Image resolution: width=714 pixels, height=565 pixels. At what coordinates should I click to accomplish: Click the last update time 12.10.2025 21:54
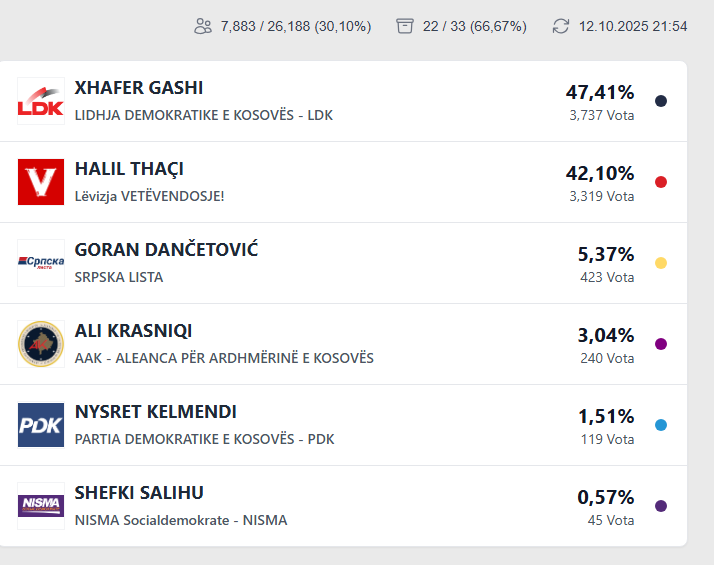[x=633, y=26]
